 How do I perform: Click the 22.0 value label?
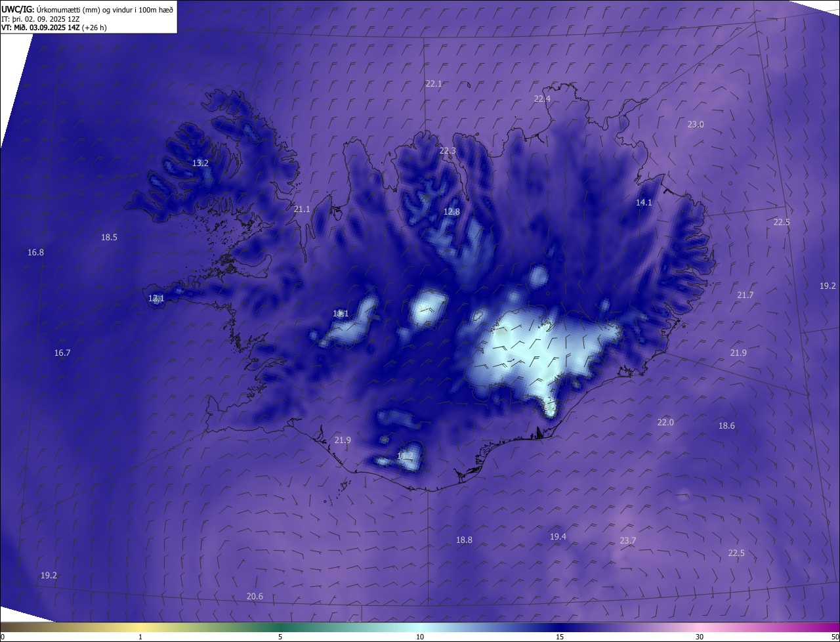point(665,423)
